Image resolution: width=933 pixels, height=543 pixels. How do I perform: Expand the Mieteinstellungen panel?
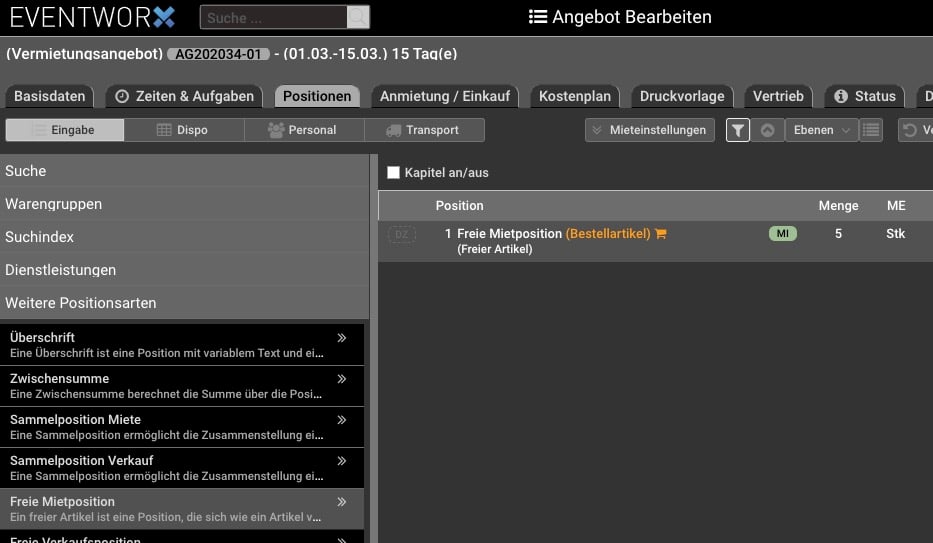point(650,130)
